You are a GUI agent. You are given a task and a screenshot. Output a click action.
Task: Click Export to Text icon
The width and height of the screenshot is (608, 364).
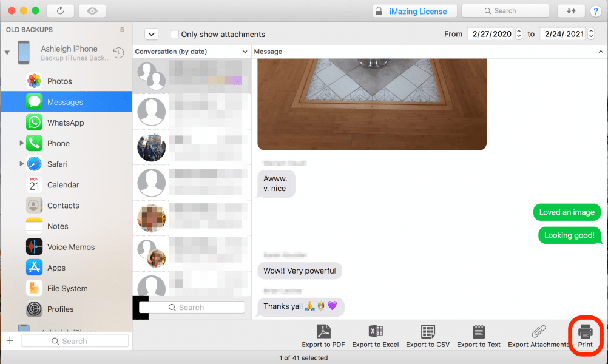tap(478, 332)
